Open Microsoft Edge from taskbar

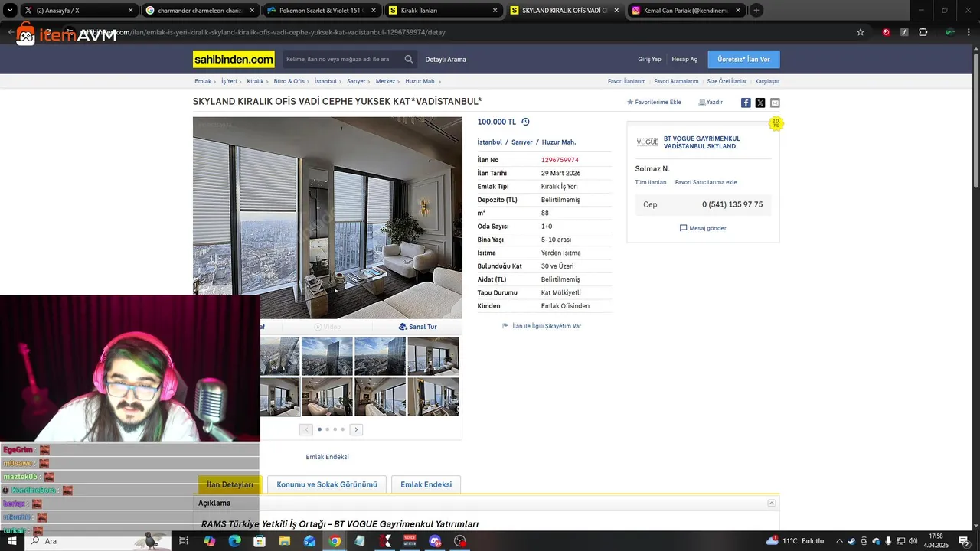tap(235, 541)
